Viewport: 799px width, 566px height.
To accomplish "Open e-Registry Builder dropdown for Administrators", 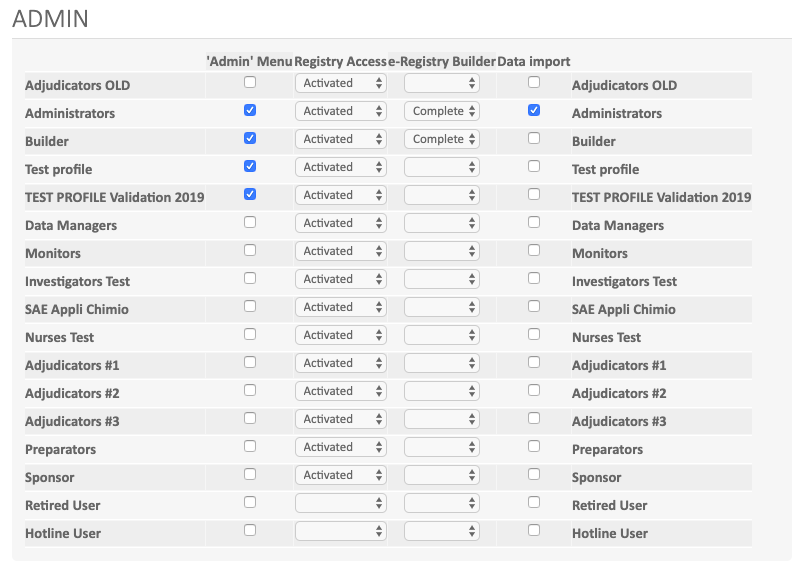I will tap(442, 112).
